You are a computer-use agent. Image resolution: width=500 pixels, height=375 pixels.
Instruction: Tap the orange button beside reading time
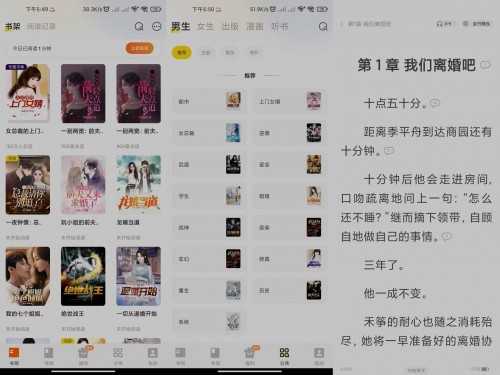(140, 48)
